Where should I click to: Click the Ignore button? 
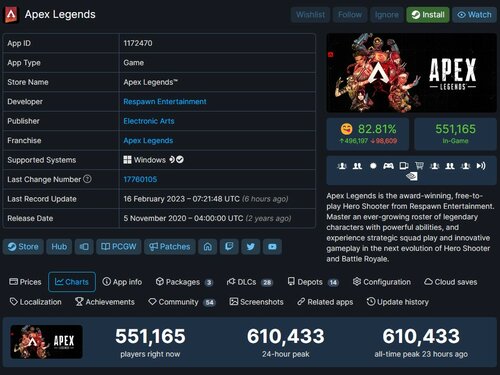click(387, 15)
